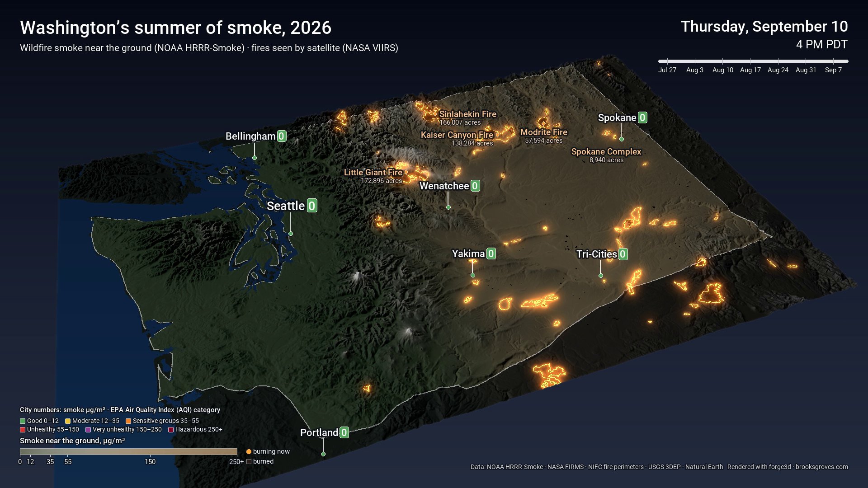Click the Tri-Cities city label

(597, 254)
